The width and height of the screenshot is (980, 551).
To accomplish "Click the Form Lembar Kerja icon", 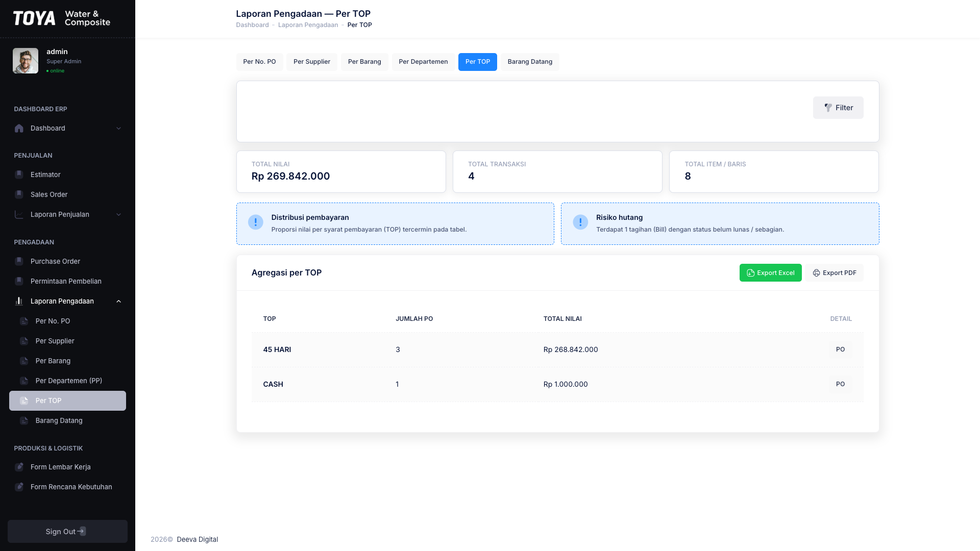I will click(x=19, y=467).
